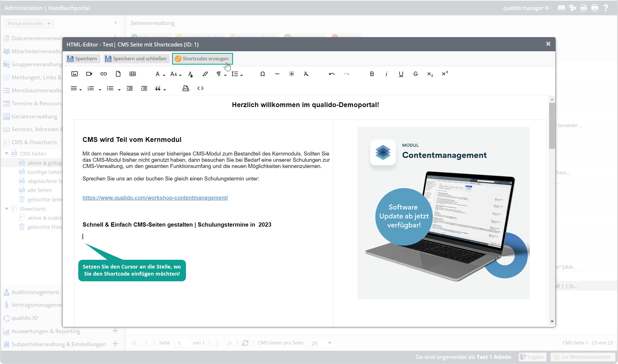Open the qualido workshop-contentmanagement link
The image size is (618, 364).
click(155, 198)
